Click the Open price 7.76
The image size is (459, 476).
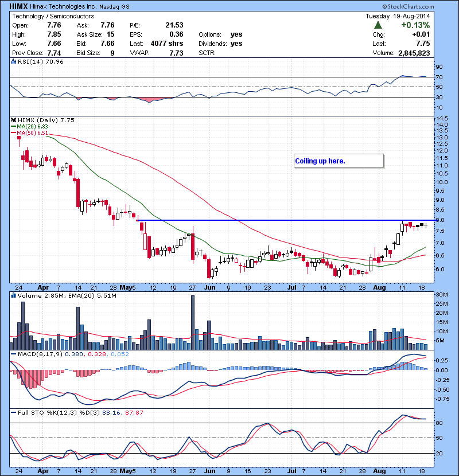click(x=54, y=25)
